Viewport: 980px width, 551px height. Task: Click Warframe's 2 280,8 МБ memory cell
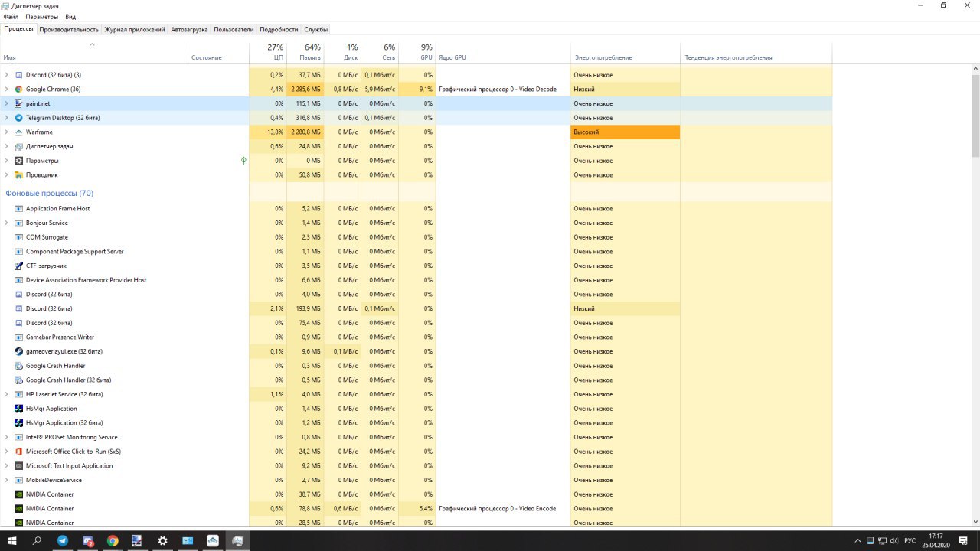coord(305,132)
